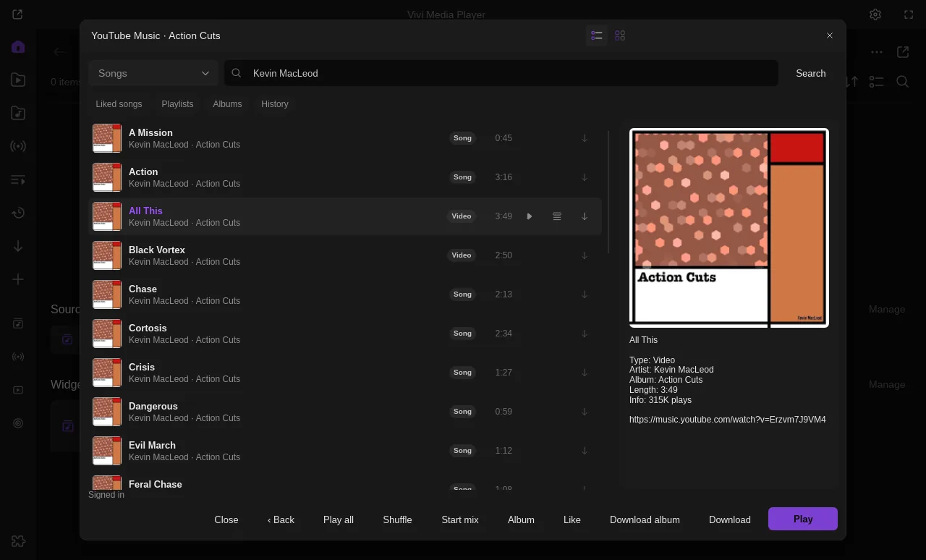The image size is (926, 560).
Task: Open the Songs search type dropdown
Action: [153, 73]
